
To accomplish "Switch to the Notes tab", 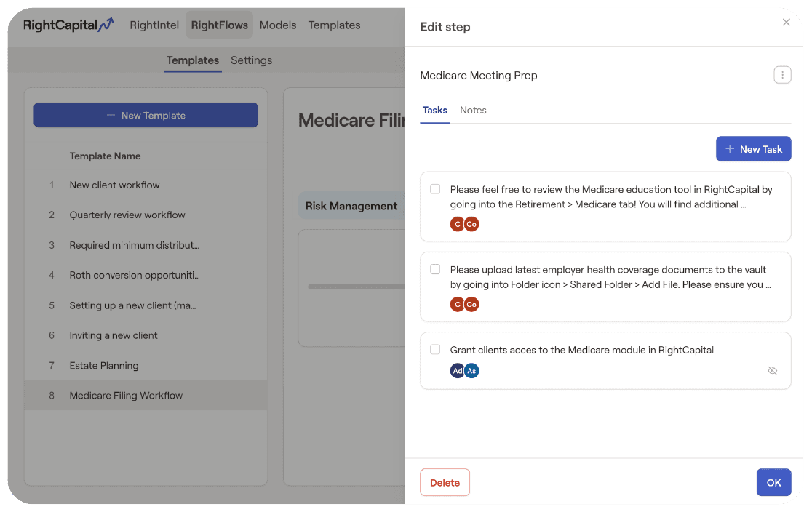I will [473, 111].
